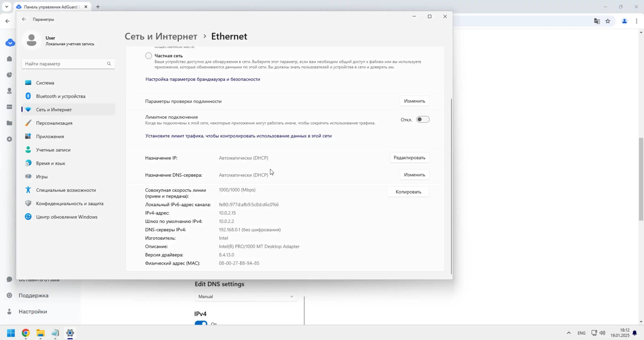Screen dimensions: 644x340
Task: Expand the Chrome tab search chevron
Action: (x=7, y=7)
